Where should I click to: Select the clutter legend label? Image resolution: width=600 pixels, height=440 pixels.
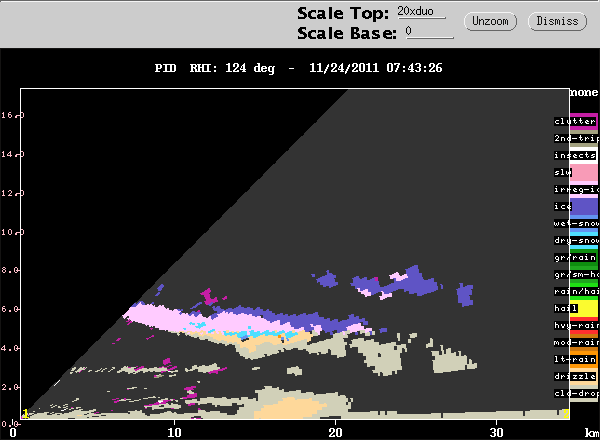[x=575, y=121]
